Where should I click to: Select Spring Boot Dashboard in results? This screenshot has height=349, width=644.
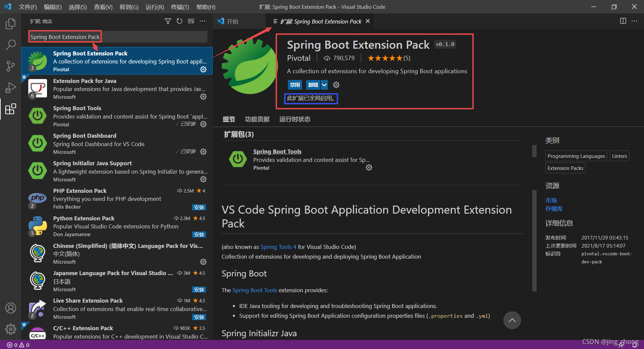(x=117, y=144)
